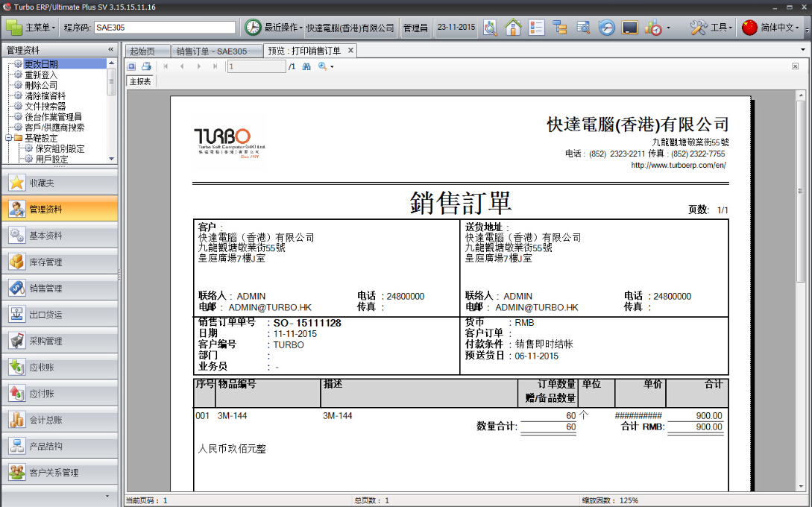
Task: Select 刪除公司 in the tree
Action: (41, 85)
